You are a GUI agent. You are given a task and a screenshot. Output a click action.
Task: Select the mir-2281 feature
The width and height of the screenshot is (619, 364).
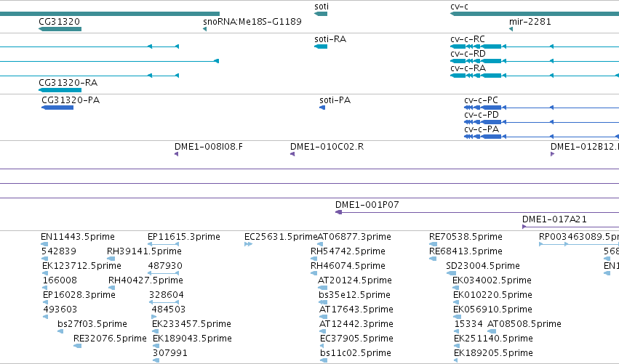[511, 29]
